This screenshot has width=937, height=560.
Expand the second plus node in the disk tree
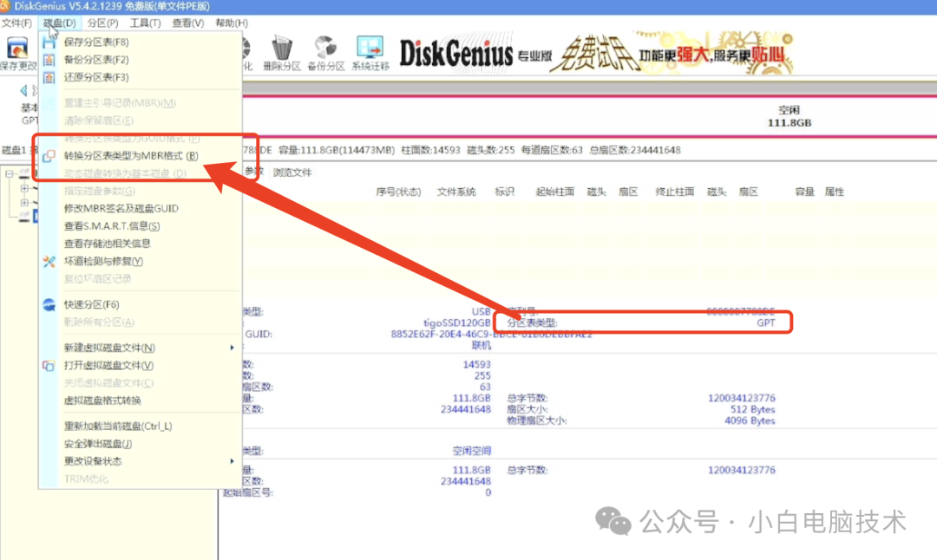point(24,203)
